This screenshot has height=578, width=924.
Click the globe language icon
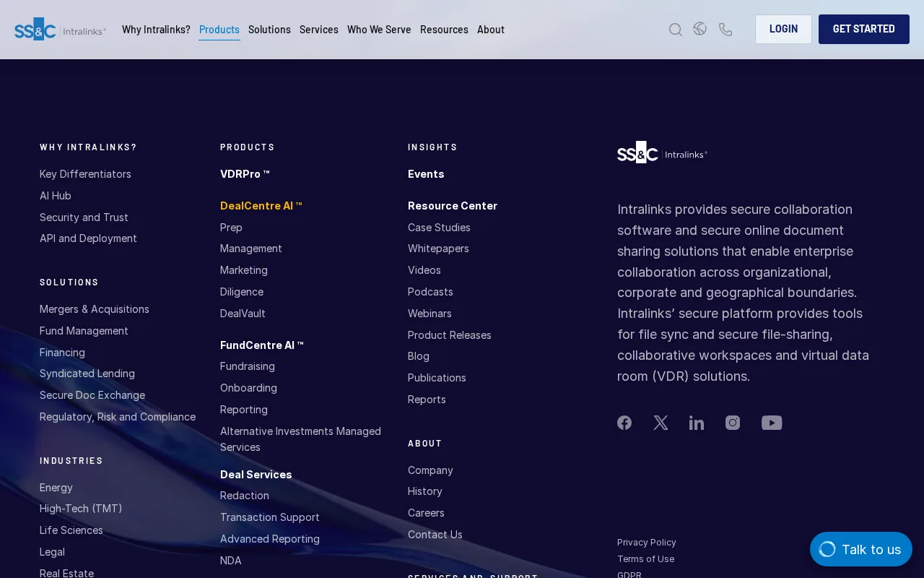(x=700, y=29)
